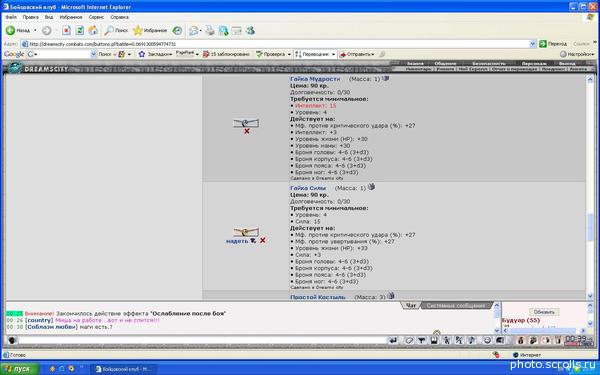The height and width of the screenshot is (375, 600).
Task: Open the Закладки bookmarks dropdown
Action: coord(155,54)
